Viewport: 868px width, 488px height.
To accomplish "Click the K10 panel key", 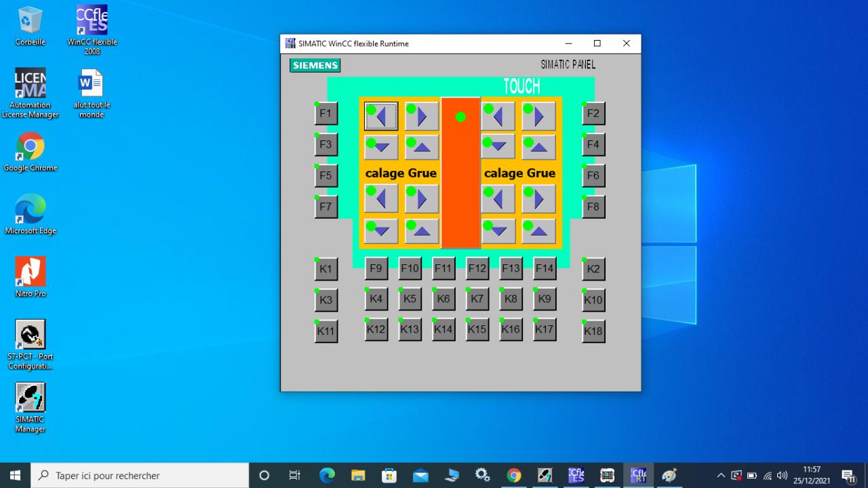I will (593, 300).
